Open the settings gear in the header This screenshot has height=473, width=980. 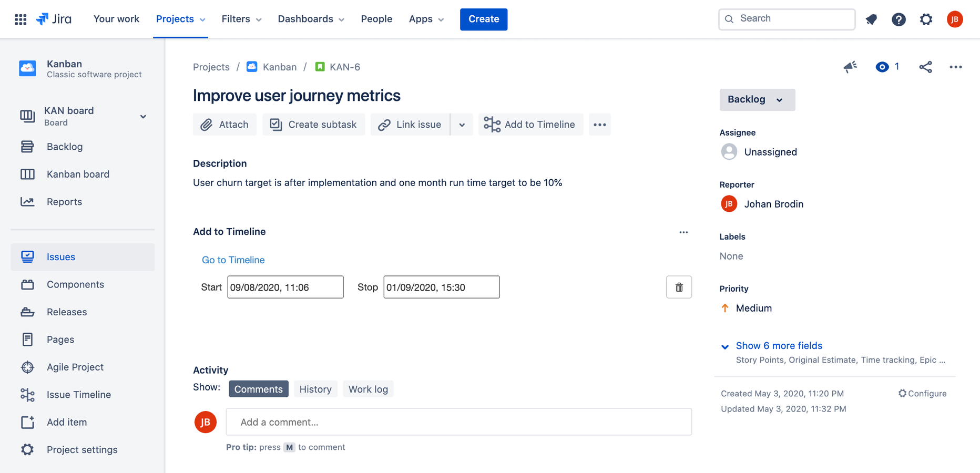(x=926, y=19)
